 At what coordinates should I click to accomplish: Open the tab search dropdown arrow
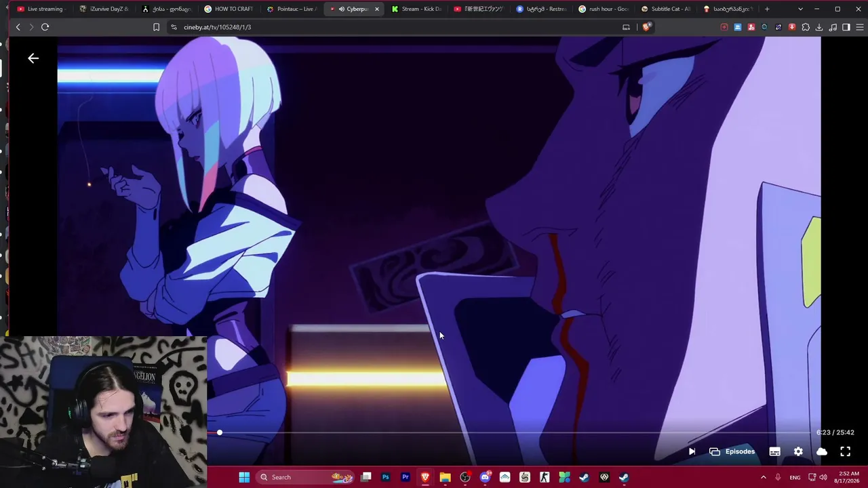tap(800, 9)
